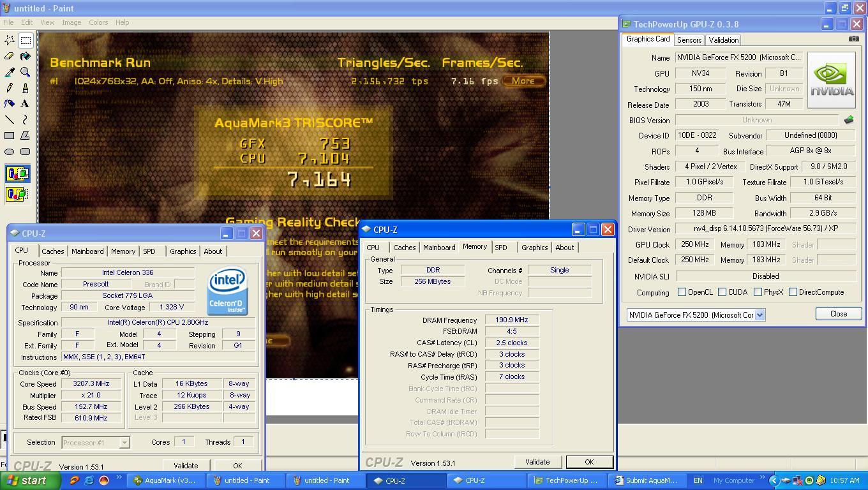This screenshot has height=490, width=868.
Task: Open the Processor #1 selection dropdown
Action: click(x=124, y=442)
